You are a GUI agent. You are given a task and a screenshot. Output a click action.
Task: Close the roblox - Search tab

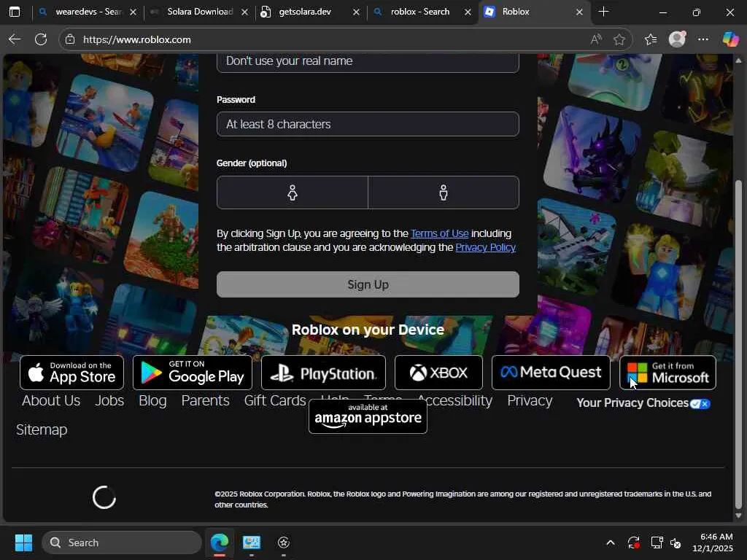(x=468, y=12)
